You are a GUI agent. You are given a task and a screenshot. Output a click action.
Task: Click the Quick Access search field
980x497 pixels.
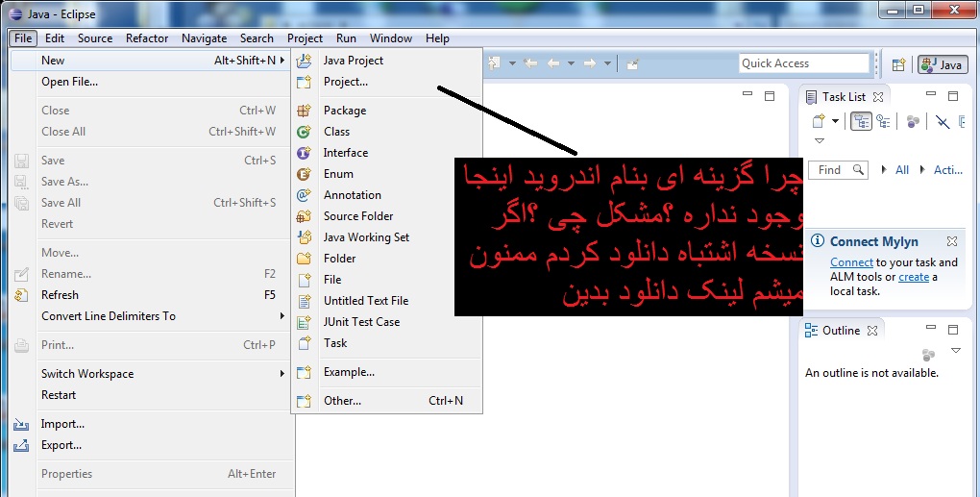click(x=803, y=63)
